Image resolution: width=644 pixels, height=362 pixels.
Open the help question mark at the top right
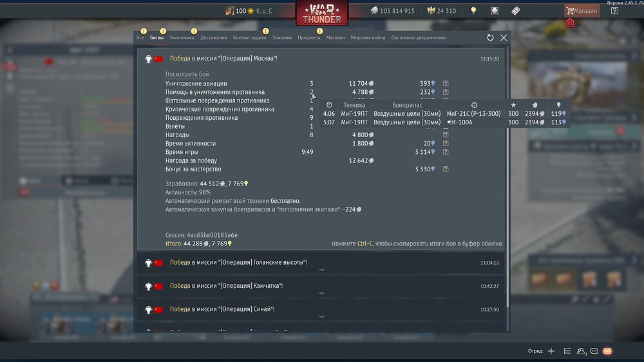(x=614, y=11)
